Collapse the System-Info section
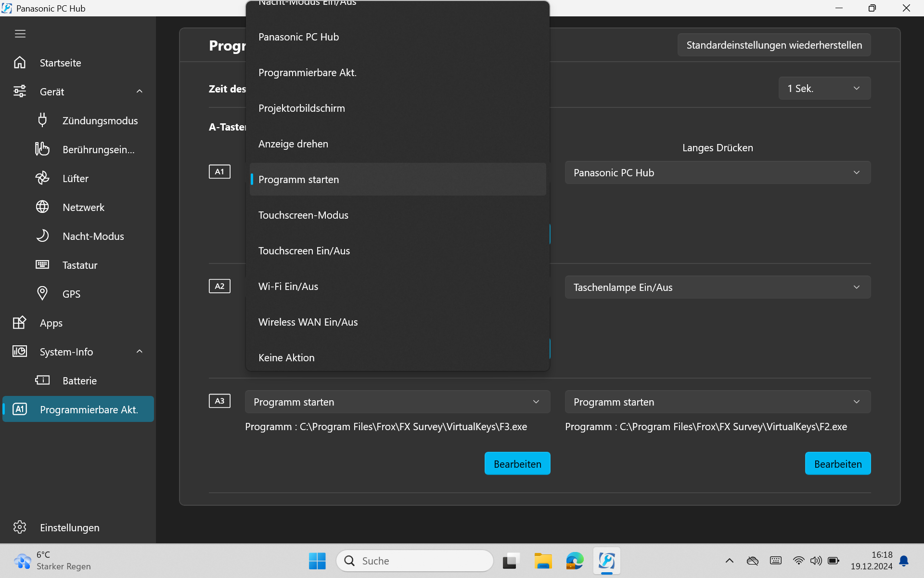924x578 pixels. [139, 352]
